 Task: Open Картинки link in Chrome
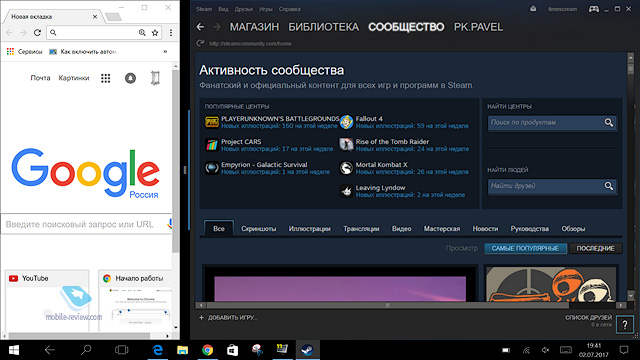(73, 78)
